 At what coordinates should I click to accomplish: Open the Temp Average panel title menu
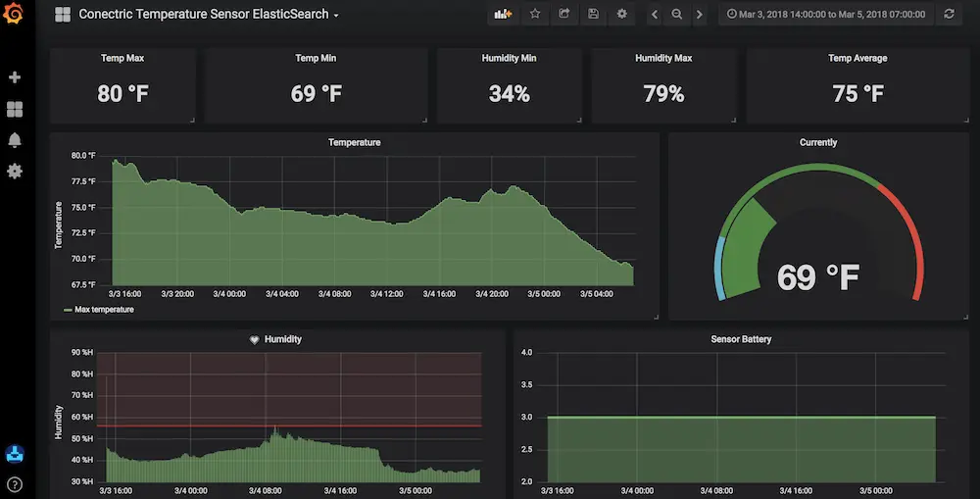(x=857, y=58)
